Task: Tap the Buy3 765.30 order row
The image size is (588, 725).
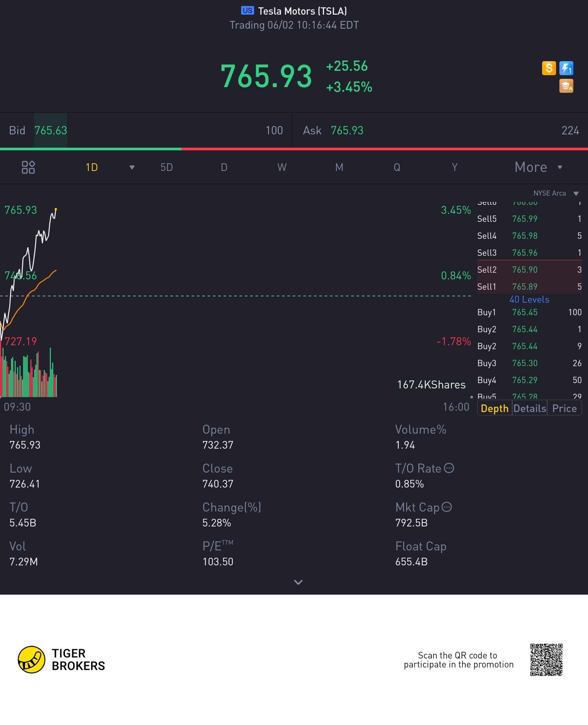Action: [529, 363]
